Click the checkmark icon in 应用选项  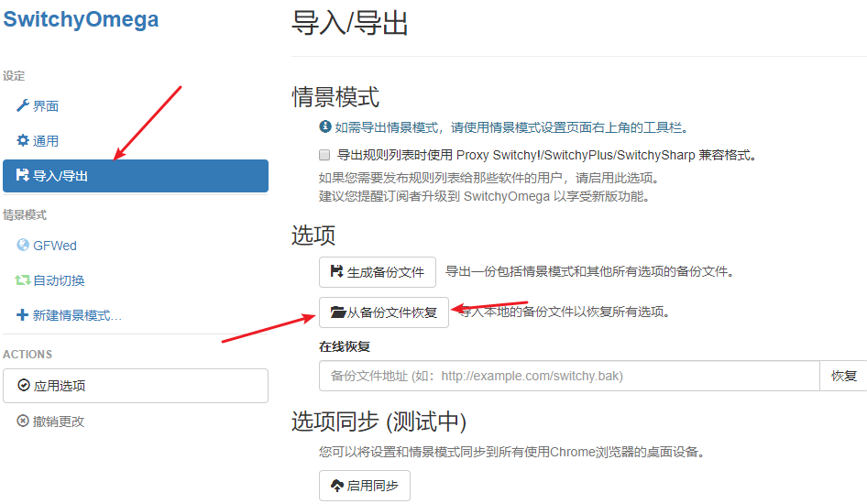[x=24, y=385]
